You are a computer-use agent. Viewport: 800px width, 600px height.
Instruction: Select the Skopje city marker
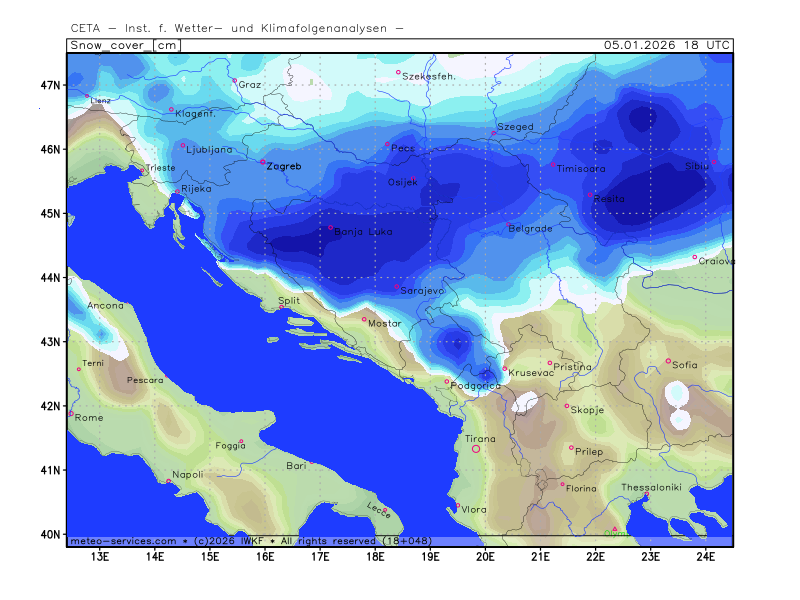(567, 406)
